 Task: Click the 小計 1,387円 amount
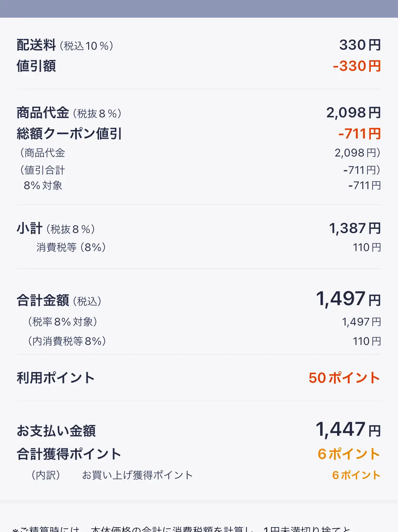pyautogui.click(x=355, y=228)
